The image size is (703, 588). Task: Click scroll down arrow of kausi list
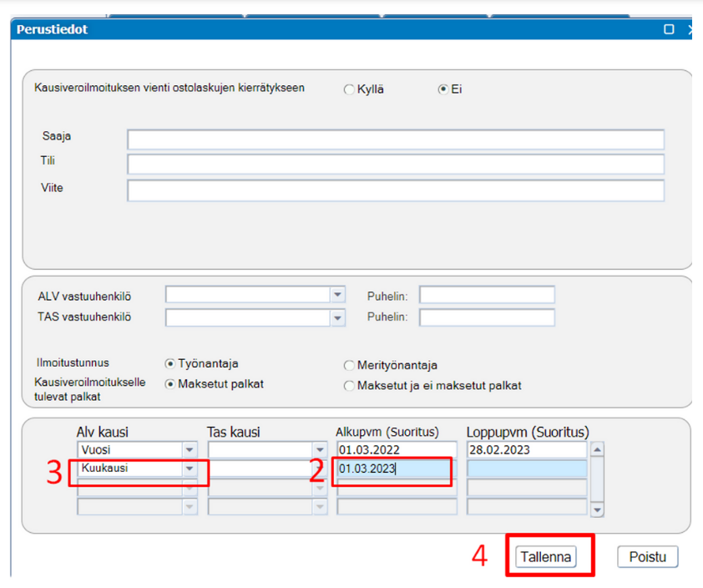[x=597, y=510]
